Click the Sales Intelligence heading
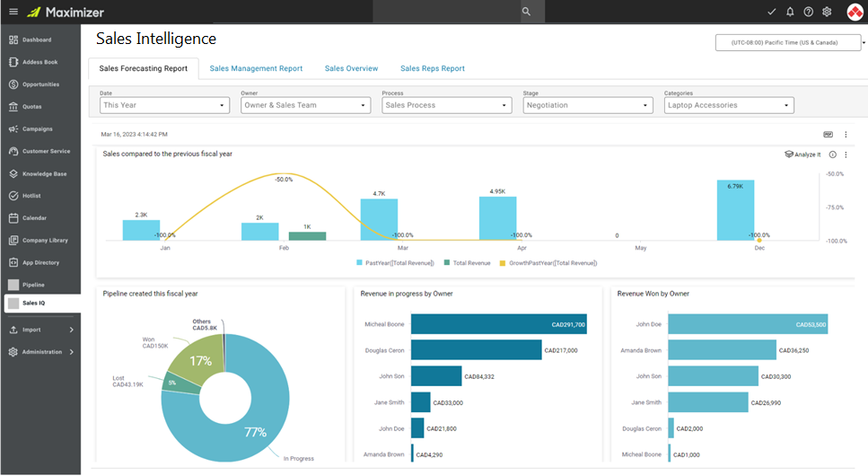 [156, 39]
